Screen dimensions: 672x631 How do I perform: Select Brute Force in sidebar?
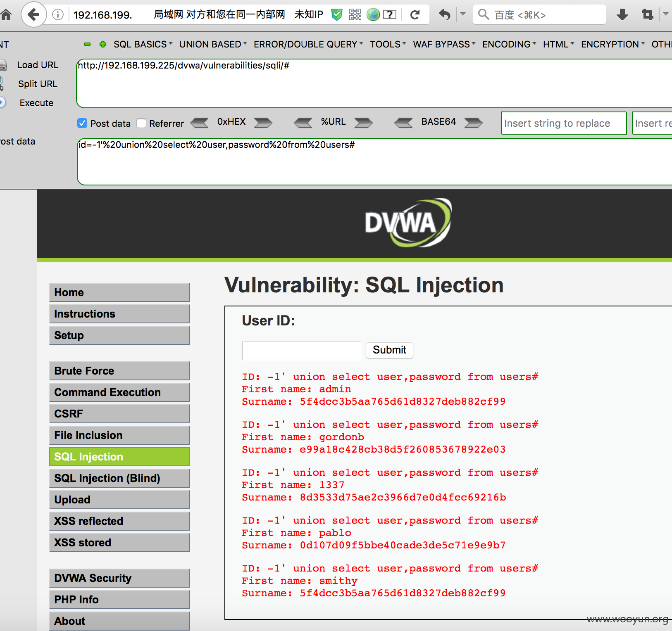tap(119, 371)
